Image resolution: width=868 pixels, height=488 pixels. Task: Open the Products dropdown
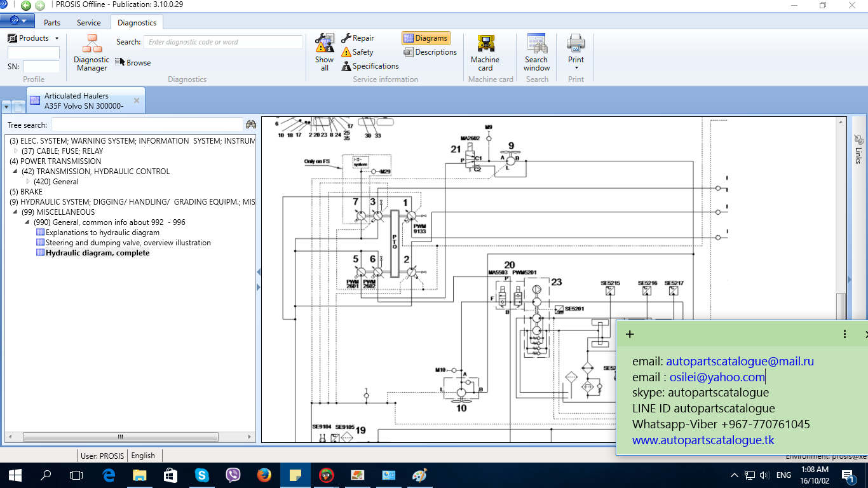coord(34,38)
